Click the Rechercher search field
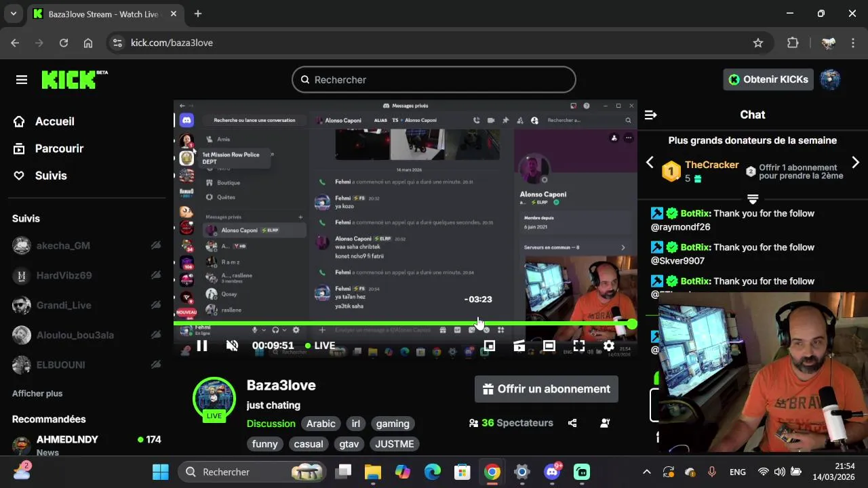The image size is (868, 488). 434,79
